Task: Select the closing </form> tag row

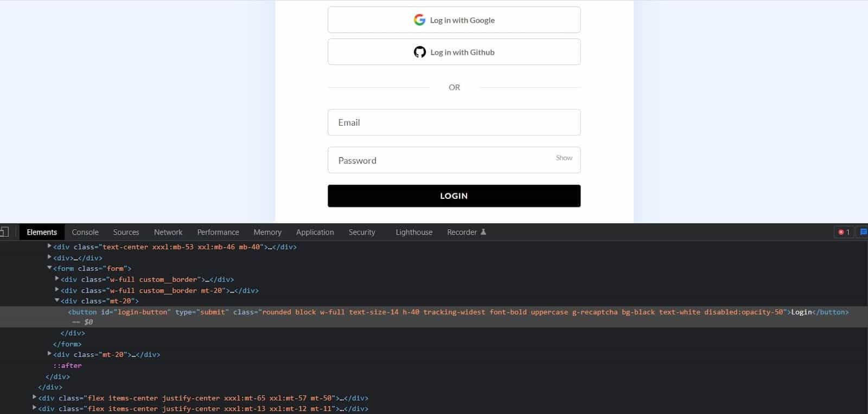Action: point(67,344)
